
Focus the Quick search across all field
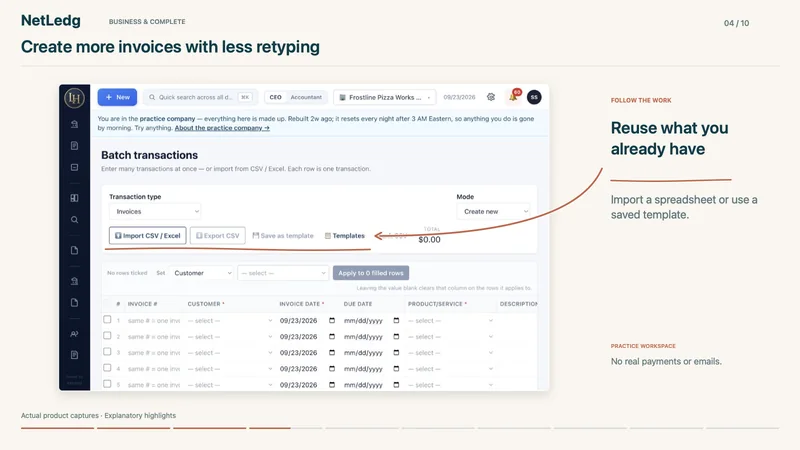pos(201,97)
